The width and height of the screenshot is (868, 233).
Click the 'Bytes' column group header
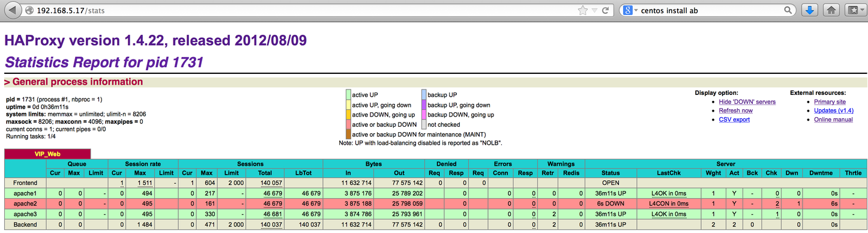point(373,163)
